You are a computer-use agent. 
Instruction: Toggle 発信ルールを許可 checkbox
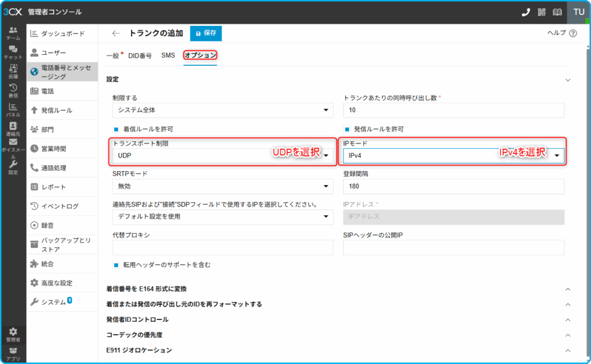point(347,129)
